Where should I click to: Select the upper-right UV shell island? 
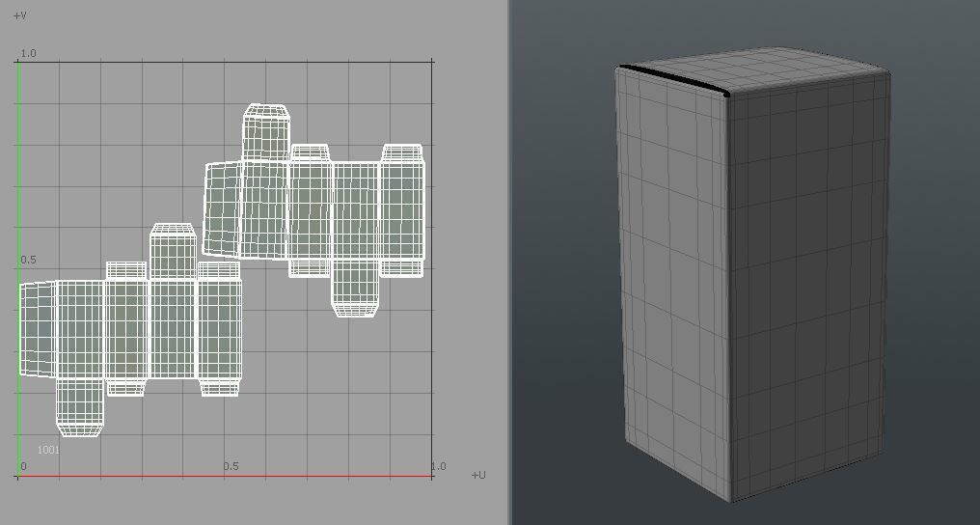314,210
